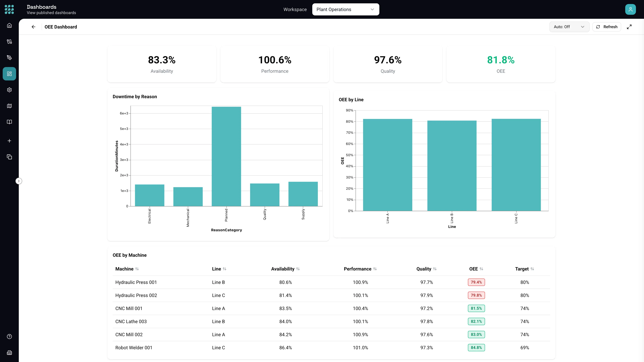Click the 83.3% Availability card
Viewport: 644px width, 362px height.
point(162,64)
